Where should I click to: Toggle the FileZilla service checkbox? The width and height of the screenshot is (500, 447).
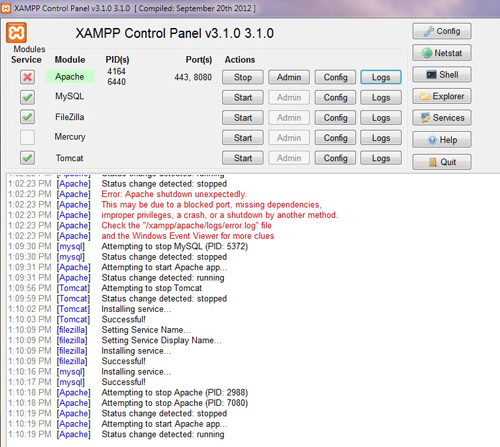click(x=27, y=117)
